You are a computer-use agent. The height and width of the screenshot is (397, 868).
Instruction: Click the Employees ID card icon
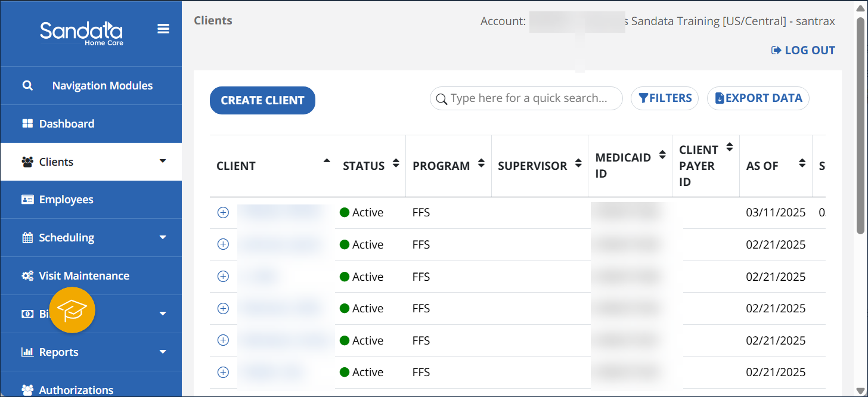(27, 200)
